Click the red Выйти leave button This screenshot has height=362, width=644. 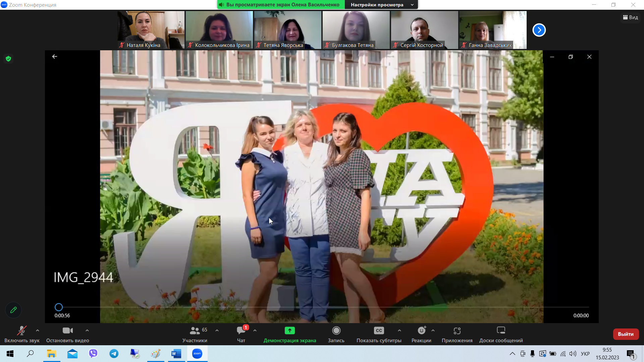[x=626, y=334]
